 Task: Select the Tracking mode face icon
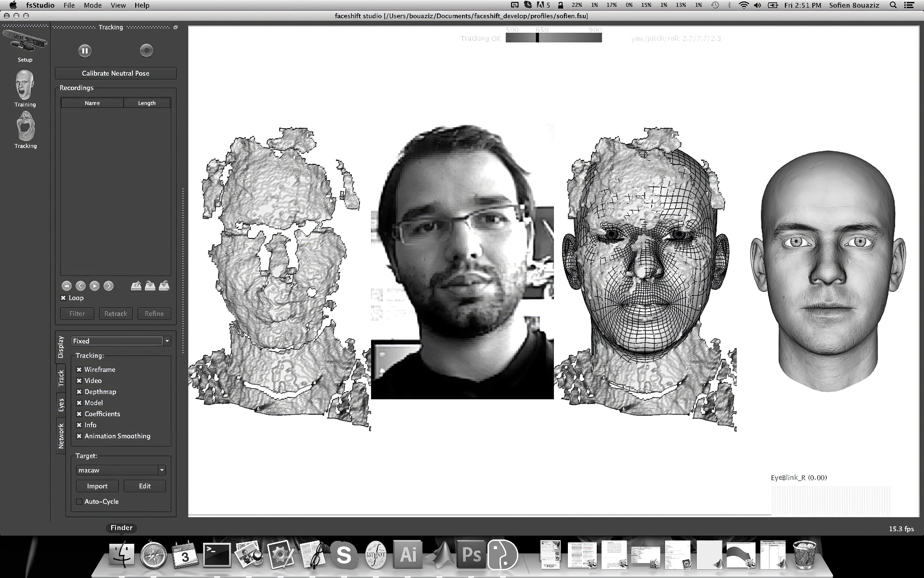tap(25, 127)
